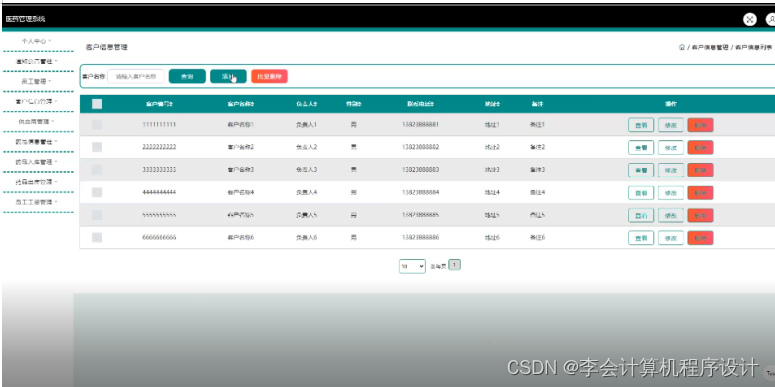The image size is (775, 387).
Task: Click 修改 for 客户名称4 row
Action: (671, 193)
